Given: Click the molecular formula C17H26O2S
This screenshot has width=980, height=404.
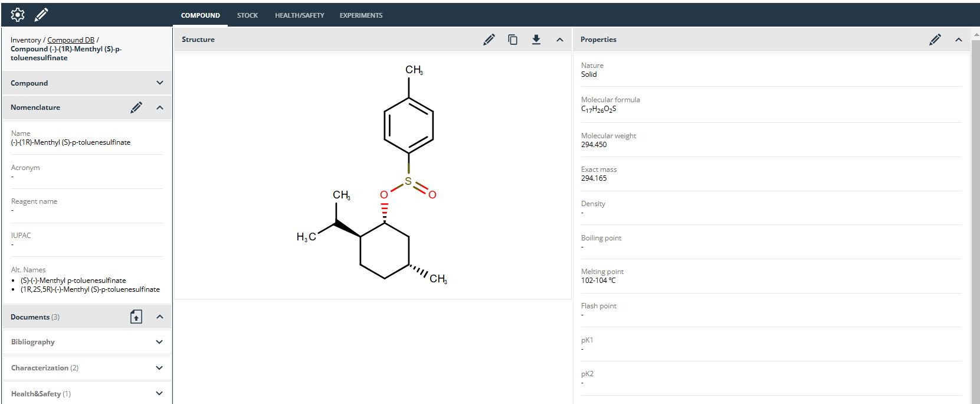Looking at the screenshot, I should coord(599,109).
